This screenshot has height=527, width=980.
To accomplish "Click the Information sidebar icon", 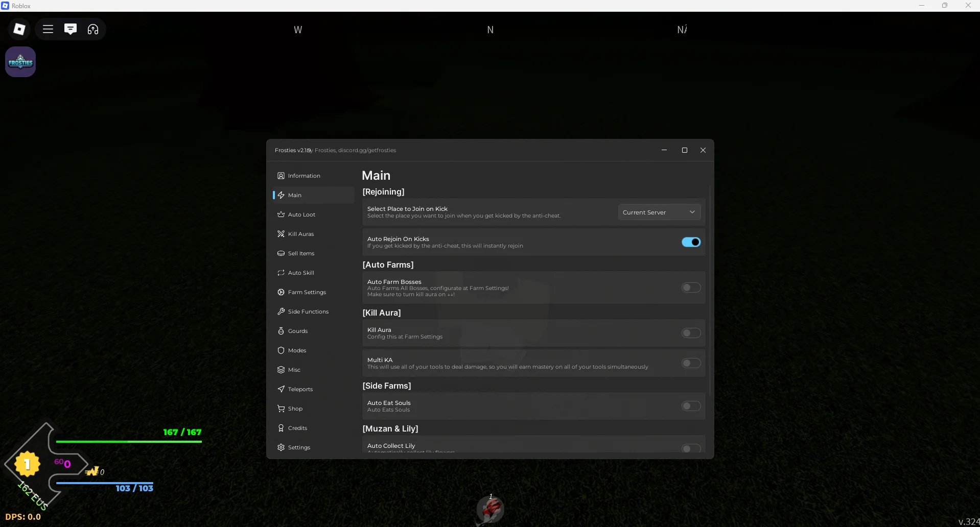I will coord(281,176).
